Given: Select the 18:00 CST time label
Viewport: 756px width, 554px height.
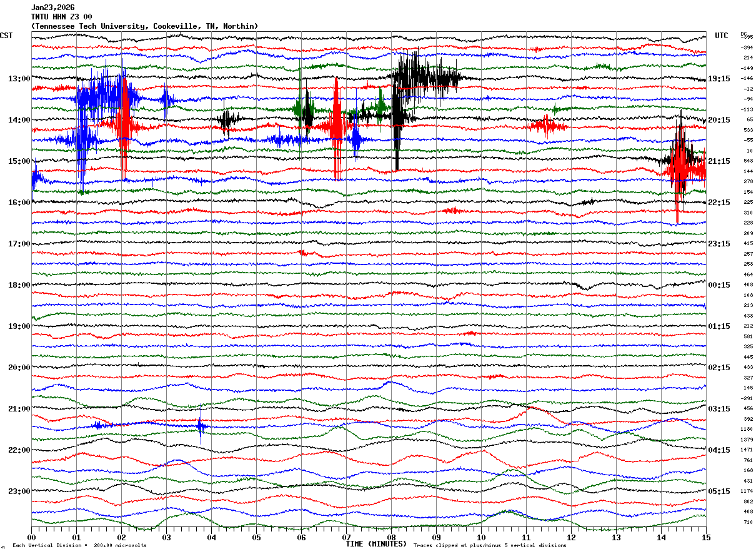Looking at the screenshot, I should point(19,285).
